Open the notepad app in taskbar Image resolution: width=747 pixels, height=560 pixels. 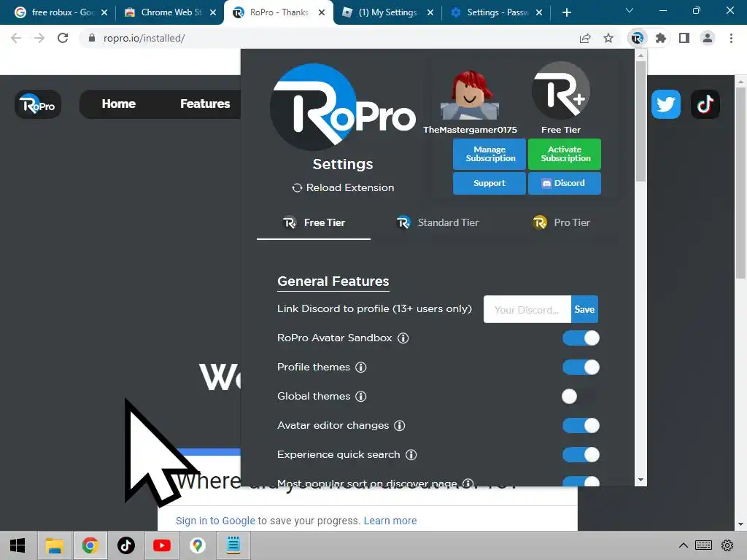click(x=233, y=545)
